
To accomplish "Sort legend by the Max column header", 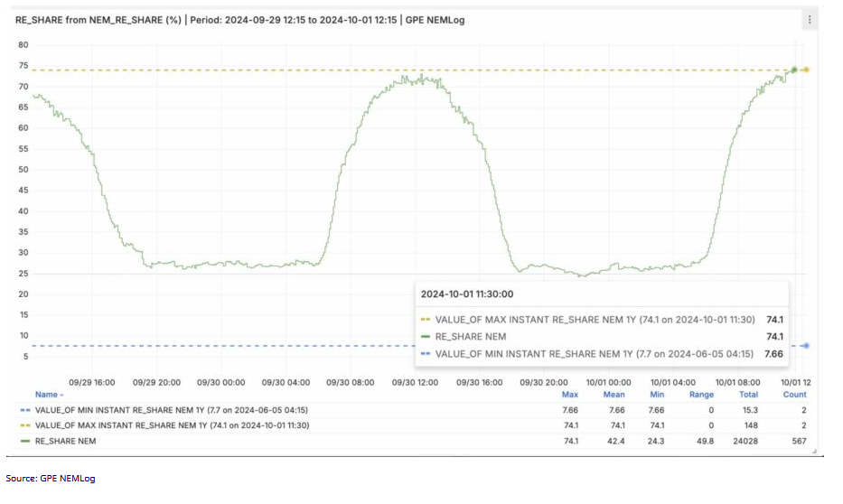I will coord(569,395).
